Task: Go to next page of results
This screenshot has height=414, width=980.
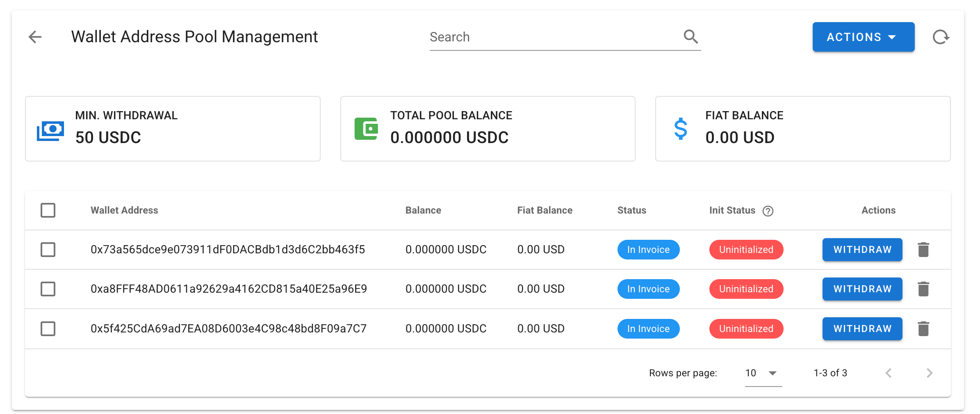Action: [929, 373]
